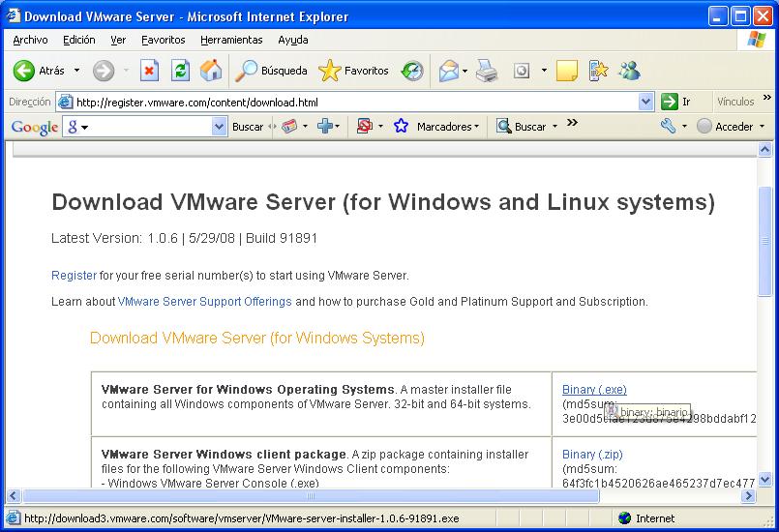Viewport: 779px width, 532px height.
Task: Open the Favoritos menu in menu bar
Action: coord(163,40)
